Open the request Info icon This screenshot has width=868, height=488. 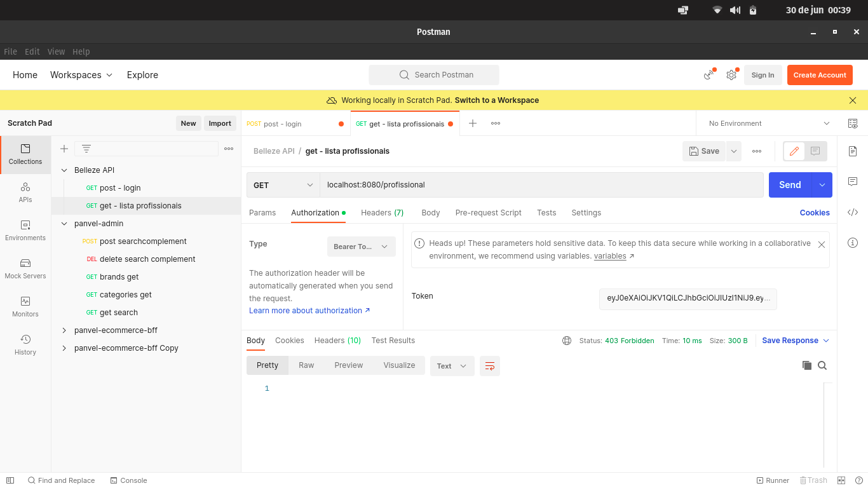point(853,243)
